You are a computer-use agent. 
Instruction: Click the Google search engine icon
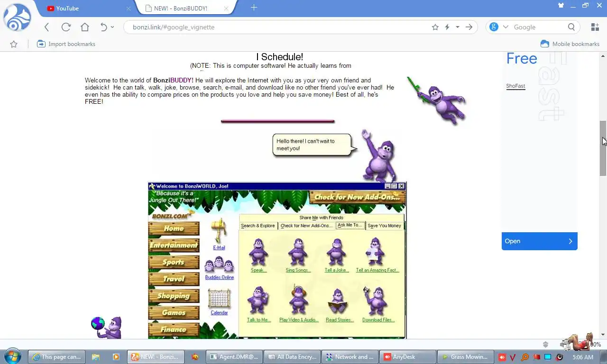click(x=494, y=27)
